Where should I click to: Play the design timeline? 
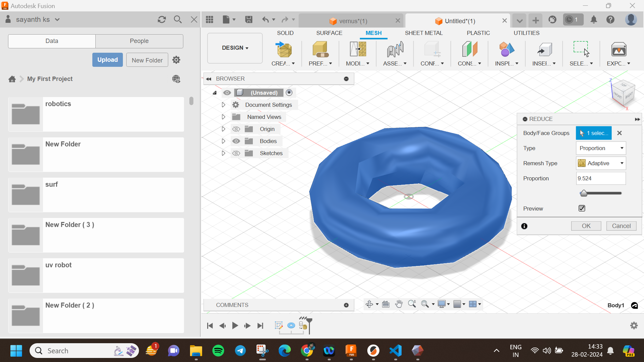tap(235, 325)
